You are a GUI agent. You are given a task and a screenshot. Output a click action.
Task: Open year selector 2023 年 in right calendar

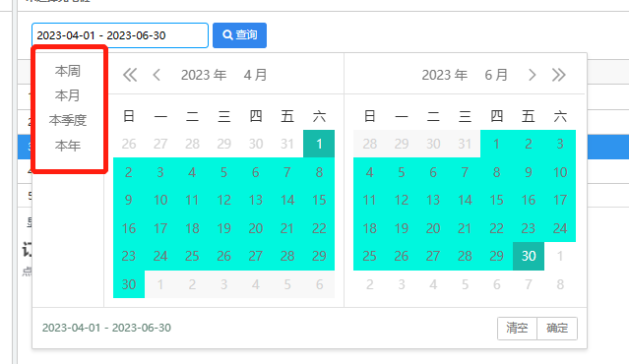445,75
